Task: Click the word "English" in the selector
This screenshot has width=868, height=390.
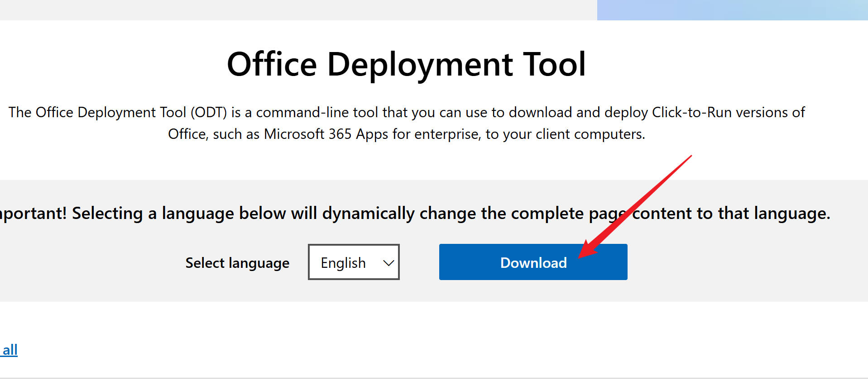Action: [343, 263]
